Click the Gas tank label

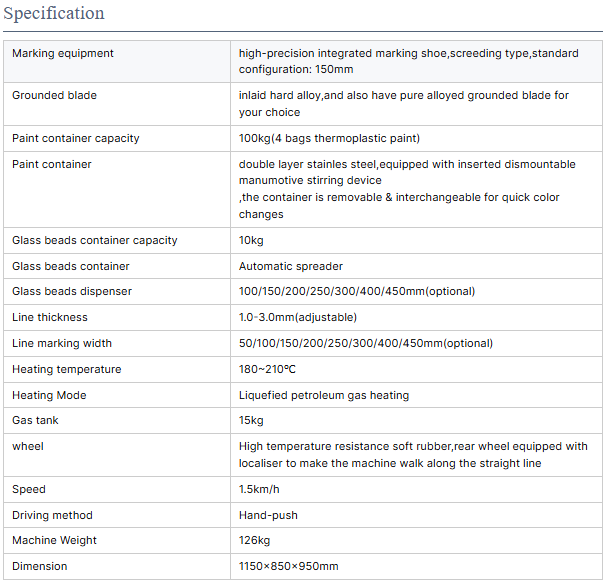click(x=36, y=420)
